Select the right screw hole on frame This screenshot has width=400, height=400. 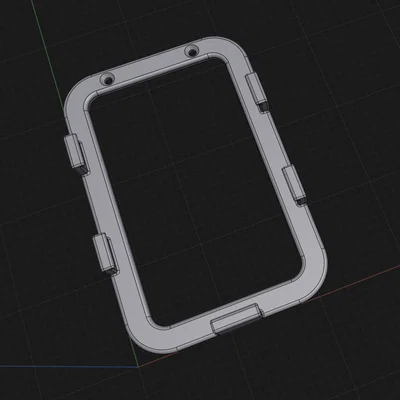point(191,52)
